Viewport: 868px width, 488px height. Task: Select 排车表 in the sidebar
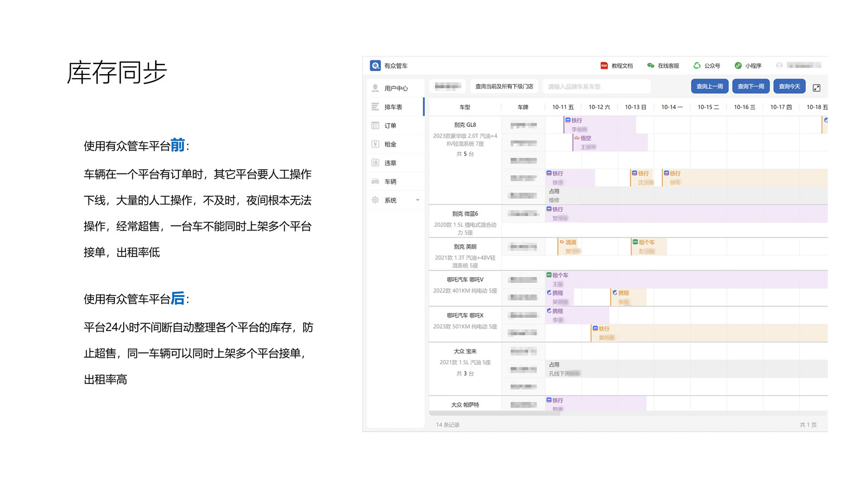point(393,107)
